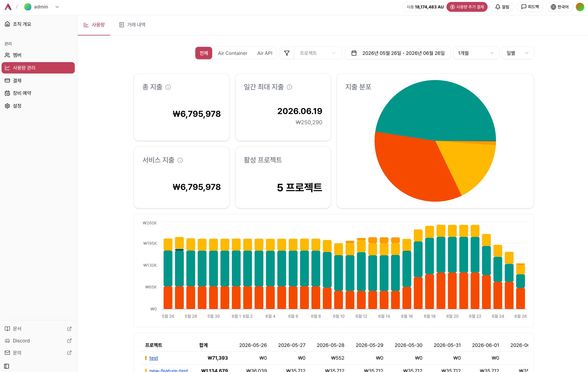Go to 조직 개요 in sidebar

[38, 24]
